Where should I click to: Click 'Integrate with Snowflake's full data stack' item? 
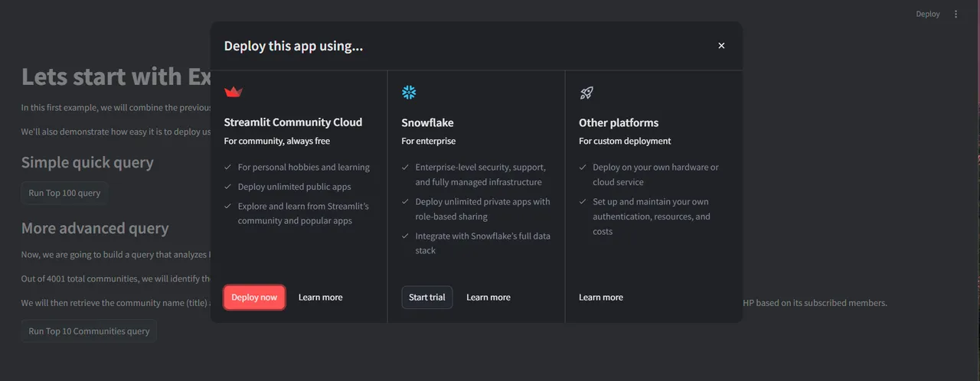coord(483,243)
